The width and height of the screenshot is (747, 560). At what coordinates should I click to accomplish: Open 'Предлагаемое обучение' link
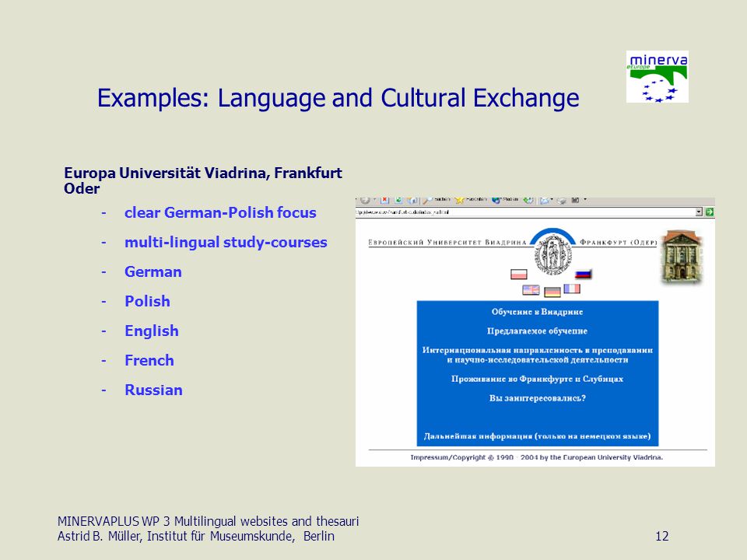point(538,331)
